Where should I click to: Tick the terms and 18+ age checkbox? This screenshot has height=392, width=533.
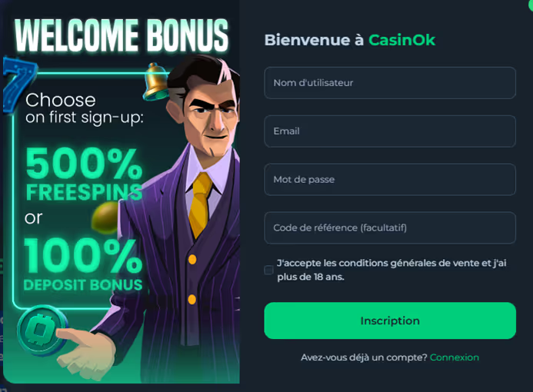point(268,270)
